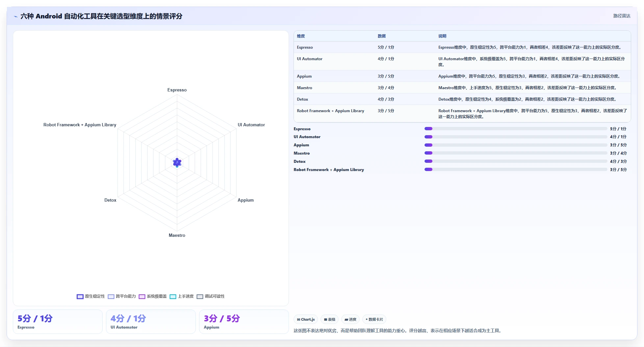Click the 数据卡片 tag chip
The image size is (644, 347).
[x=374, y=319]
